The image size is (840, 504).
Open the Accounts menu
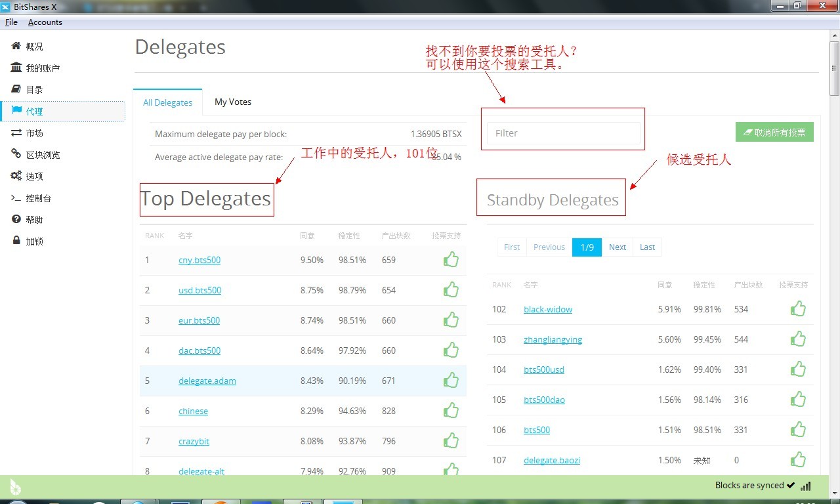click(x=45, y=22)
